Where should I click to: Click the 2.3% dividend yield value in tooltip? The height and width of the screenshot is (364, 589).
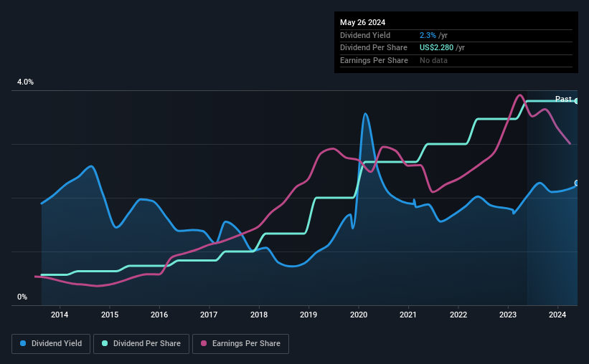coord(428,35)
